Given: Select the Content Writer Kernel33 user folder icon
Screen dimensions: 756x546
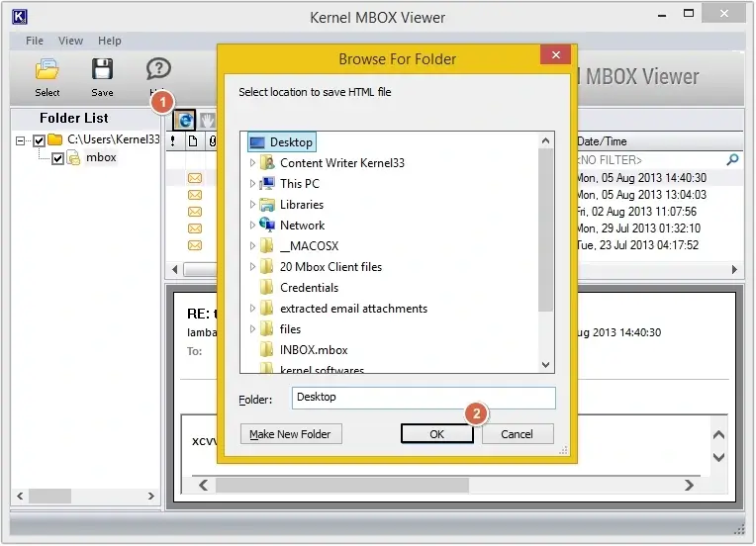Looking at the screenshot, I should click(267, 163).
